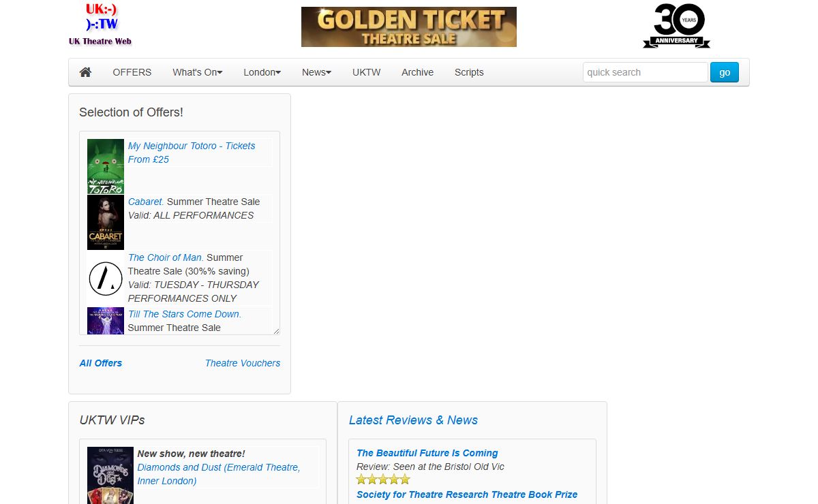This screenshot has width=818, height=504.
Task: Click 'Review: Seen at the Bristol Old Vic' text
Action: pyautogui.click(x=430, y=467)
